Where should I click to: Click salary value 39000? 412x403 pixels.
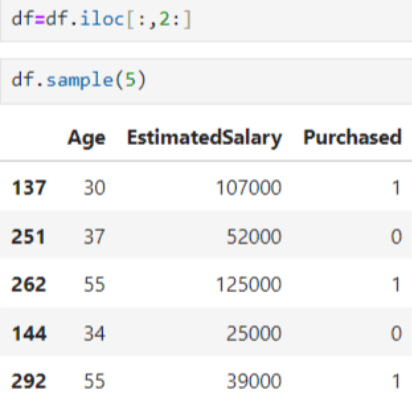tap(254, 381)
